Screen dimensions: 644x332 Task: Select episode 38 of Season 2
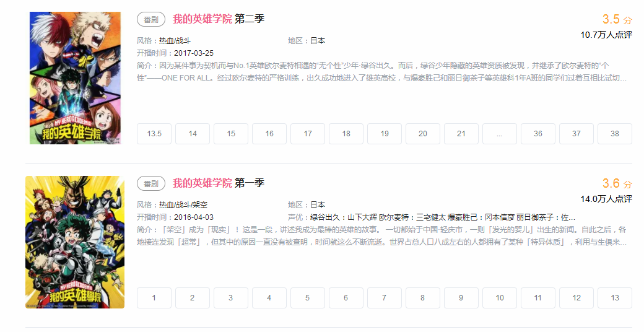coord(615,134)
